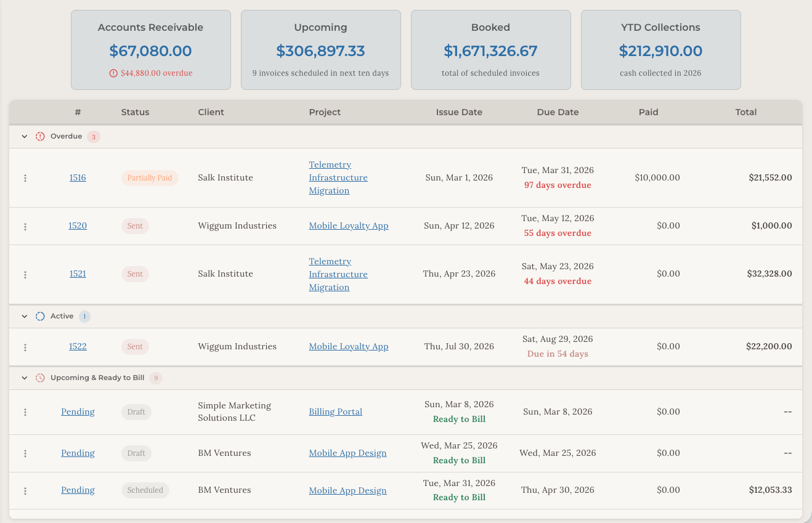Click the Active group dashed-circle icon
The width and height of the screenshot is (812, 523).
click(40, 316)
